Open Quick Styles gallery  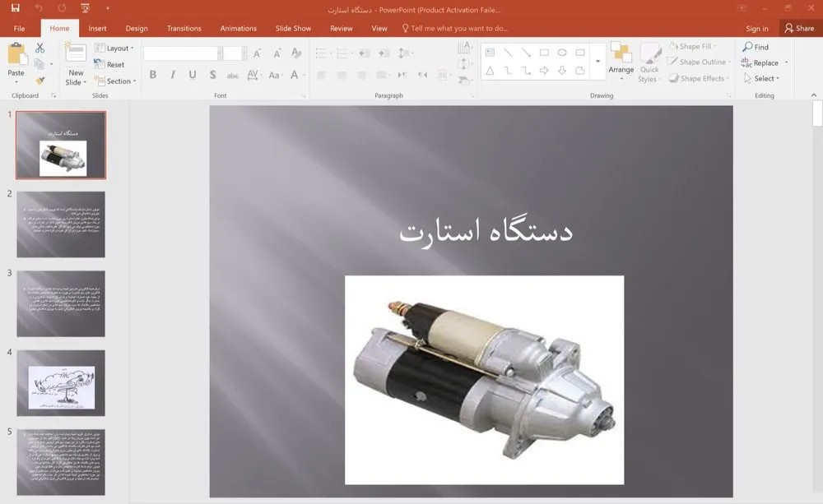coord(649,62)
